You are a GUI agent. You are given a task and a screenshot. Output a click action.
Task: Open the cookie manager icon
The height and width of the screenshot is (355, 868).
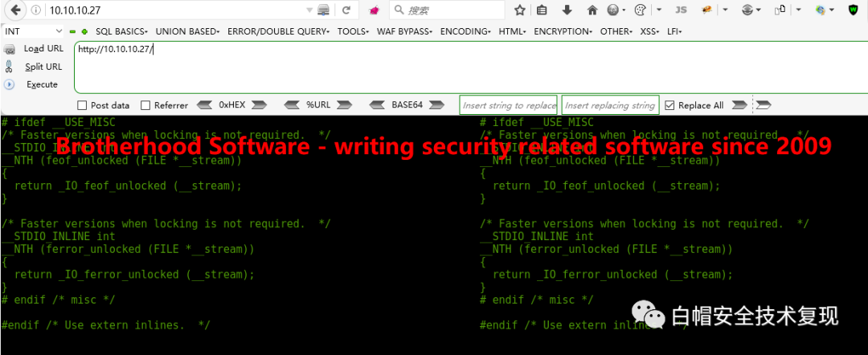[x=640, y=10]
